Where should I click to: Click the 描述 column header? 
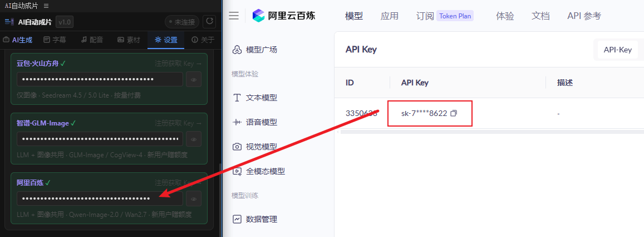(565, 83)
